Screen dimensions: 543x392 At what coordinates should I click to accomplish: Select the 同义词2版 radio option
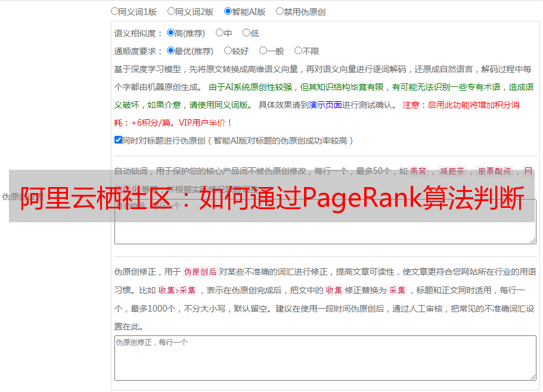click(171, 11)
